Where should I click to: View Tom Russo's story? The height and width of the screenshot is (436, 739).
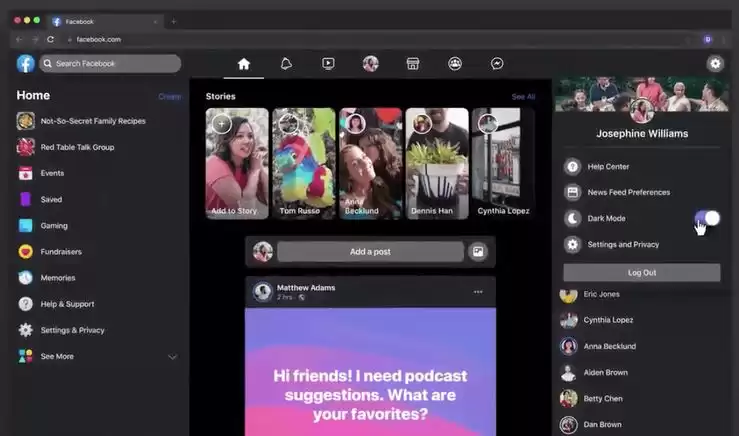[304, 164]
